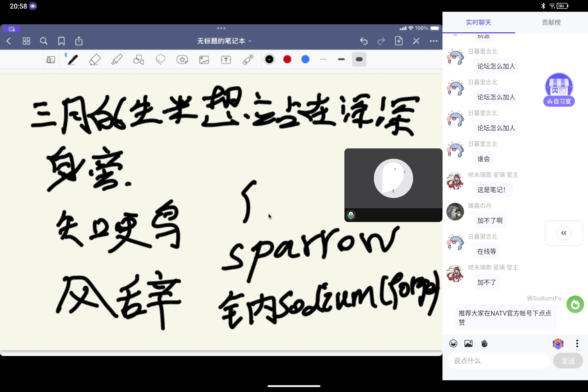Select the Lasso selection tool
Image resolution: width=588 pixels, height=392 pixels.
click(x=160, y=60)
